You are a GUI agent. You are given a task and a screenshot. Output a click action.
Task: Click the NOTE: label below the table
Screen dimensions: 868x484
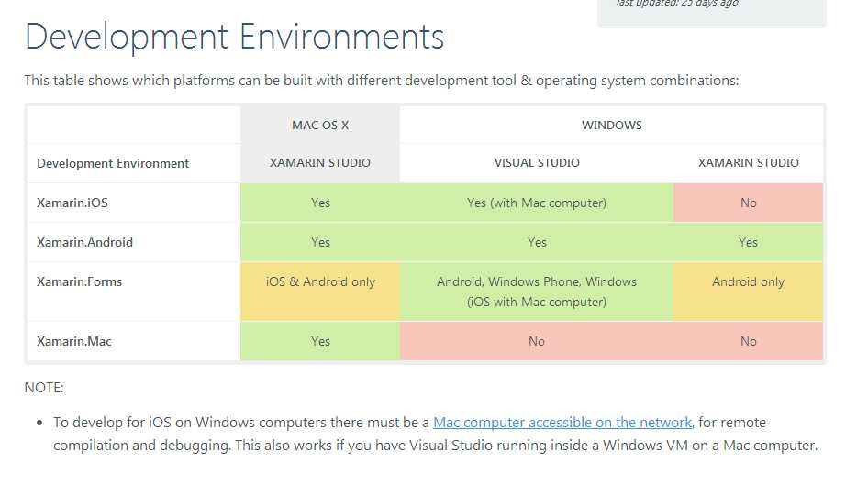coord(44,388)
